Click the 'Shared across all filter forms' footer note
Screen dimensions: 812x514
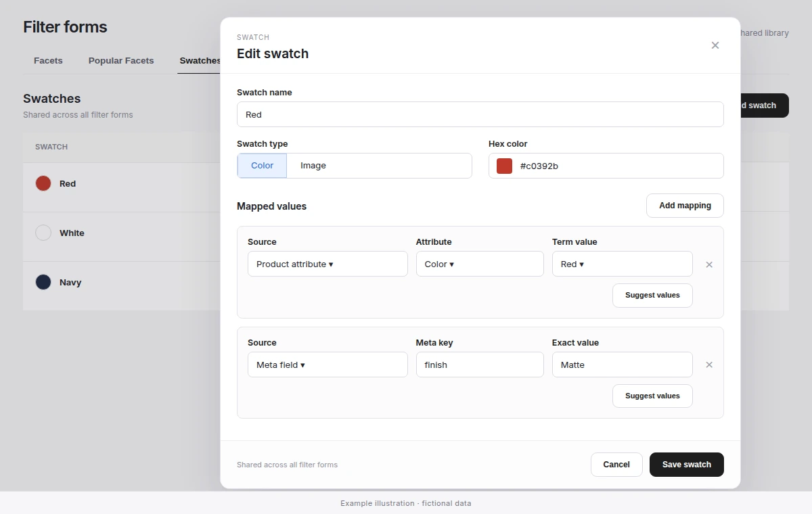[x=287, y=465]
